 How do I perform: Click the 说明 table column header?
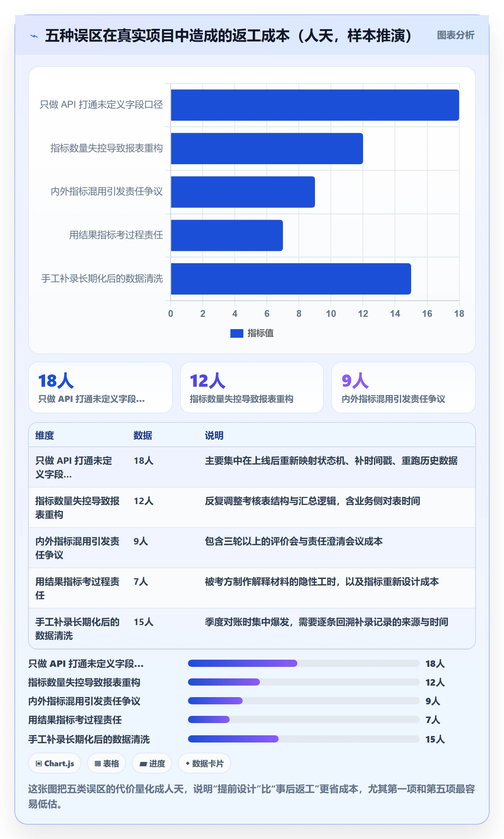pyautogui.click(x=214, y=435)
